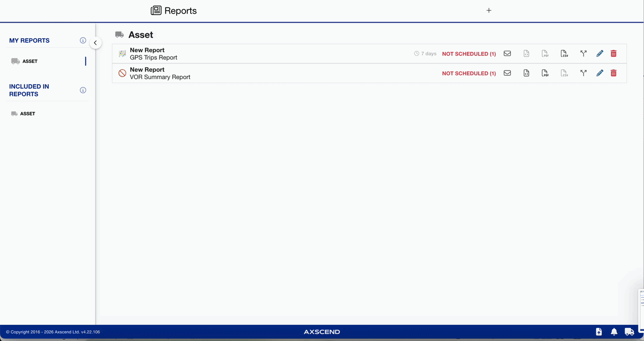Email the GPS Trips Report
This screenshot has width=644, height=341.
point(507,53)
